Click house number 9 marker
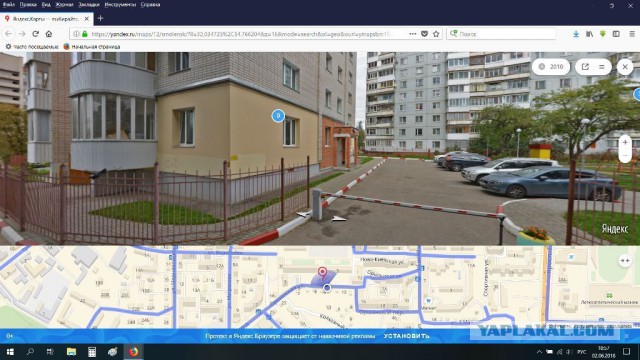Screen dimensions: 640x360 (278, 116)
